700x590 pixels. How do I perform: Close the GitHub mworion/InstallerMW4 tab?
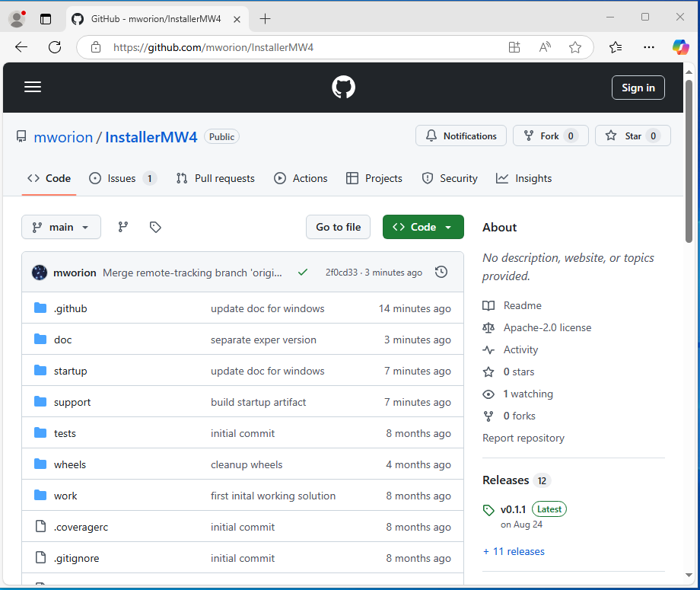pyautogui.click(x=237, y=19)
